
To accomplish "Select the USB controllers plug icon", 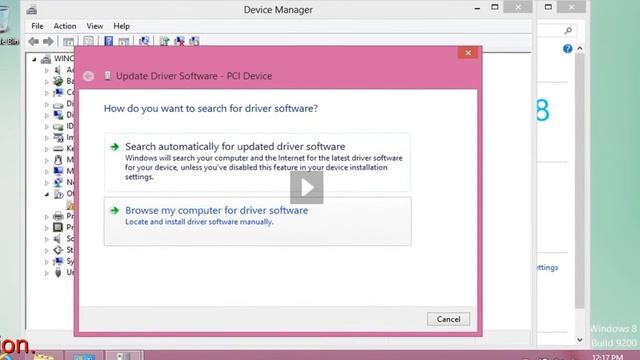I will click(x=58, y=272).
